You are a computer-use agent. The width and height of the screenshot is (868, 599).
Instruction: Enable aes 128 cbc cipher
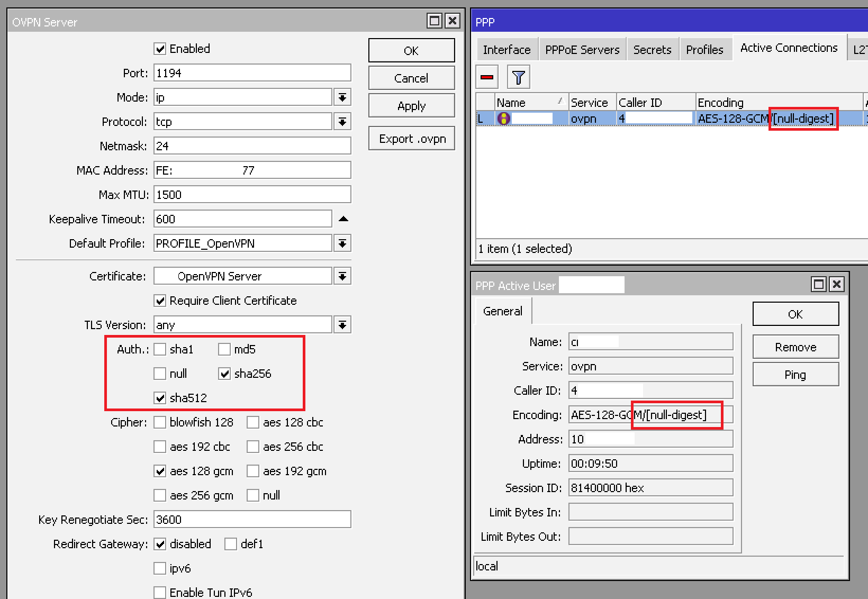pos(253,422)
